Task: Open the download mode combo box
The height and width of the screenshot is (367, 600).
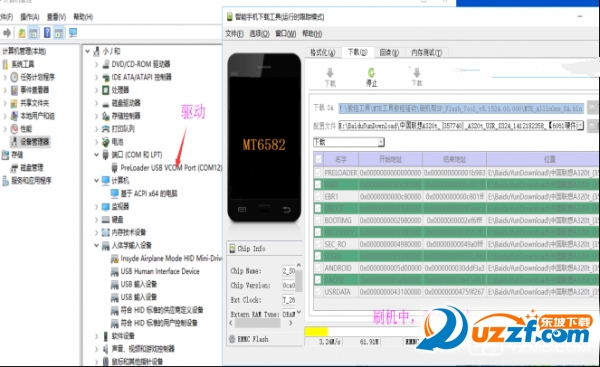Action: pos(349,142)
